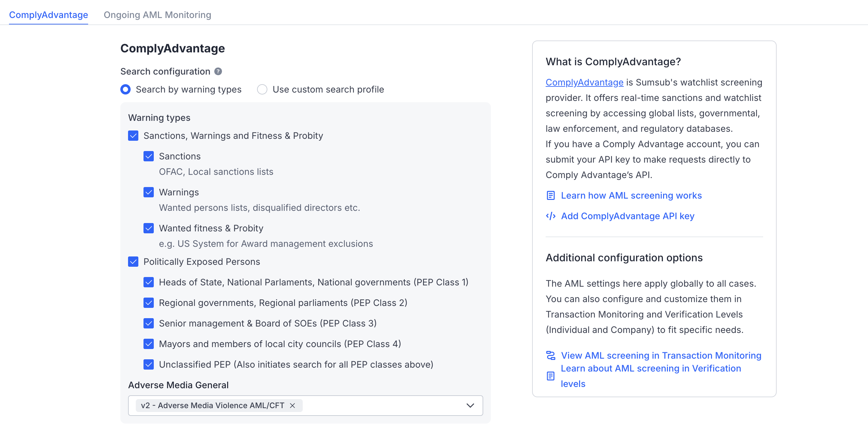
Task: Click the document icon beside Learn about AML screening in Verification levels
Action: [550, 376]
